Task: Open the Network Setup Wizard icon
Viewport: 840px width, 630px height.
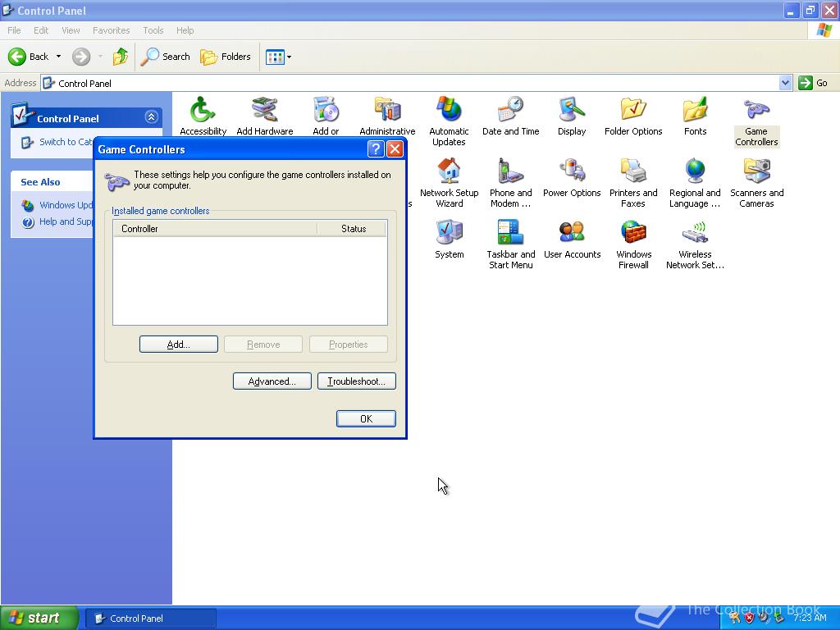Action: pos(449,183)
